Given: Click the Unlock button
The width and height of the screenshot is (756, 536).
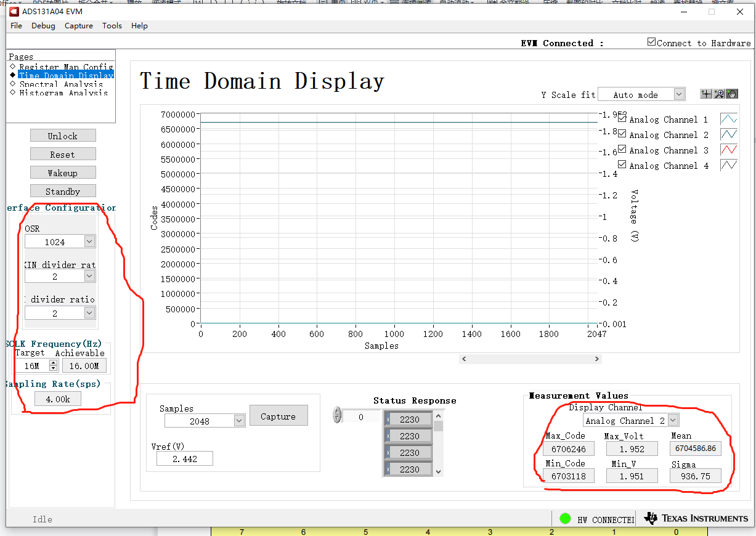Looking at the screenshot, I should (63, 136).
